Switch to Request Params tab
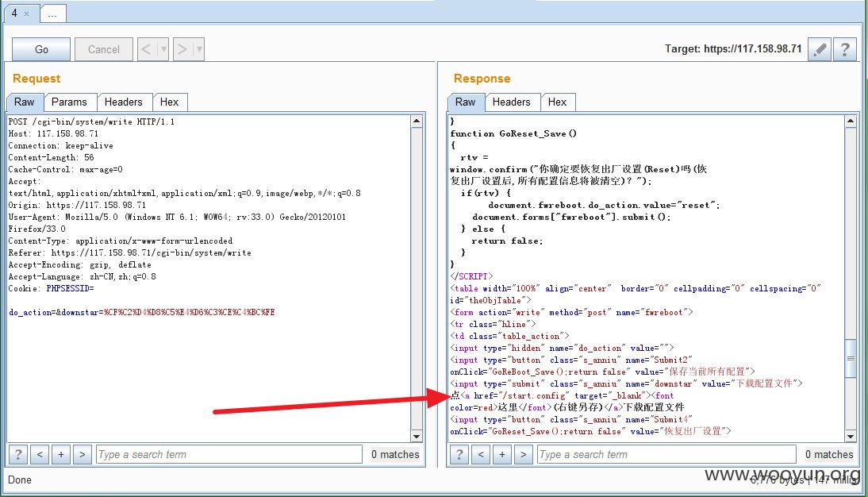This screenshot has height=497, width=868. pyautogui.click(x=69, y=102)
